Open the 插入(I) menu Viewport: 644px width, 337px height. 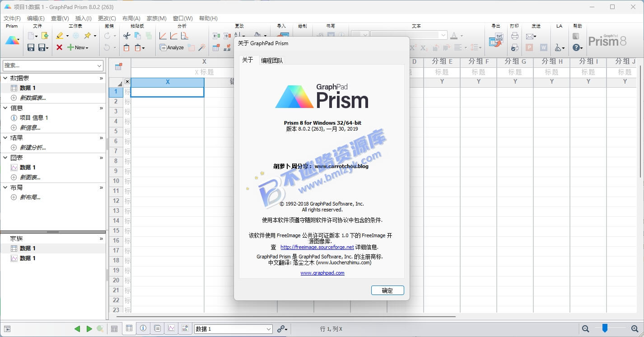pyautogui.click(x=83, y=19)
